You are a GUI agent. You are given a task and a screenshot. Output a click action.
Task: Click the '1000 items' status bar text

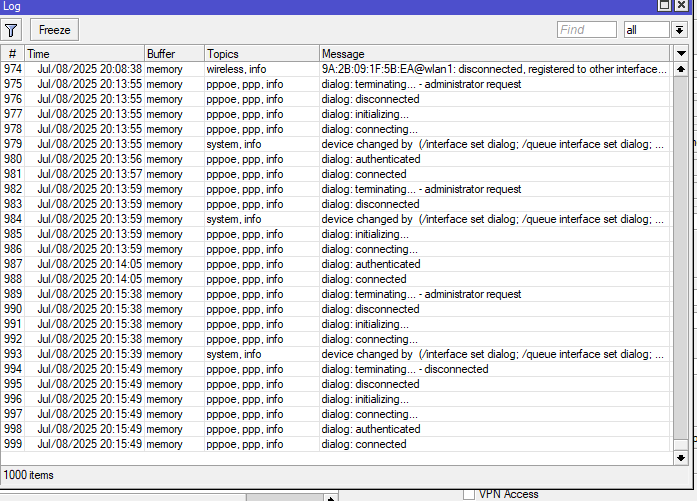[28, 475]
